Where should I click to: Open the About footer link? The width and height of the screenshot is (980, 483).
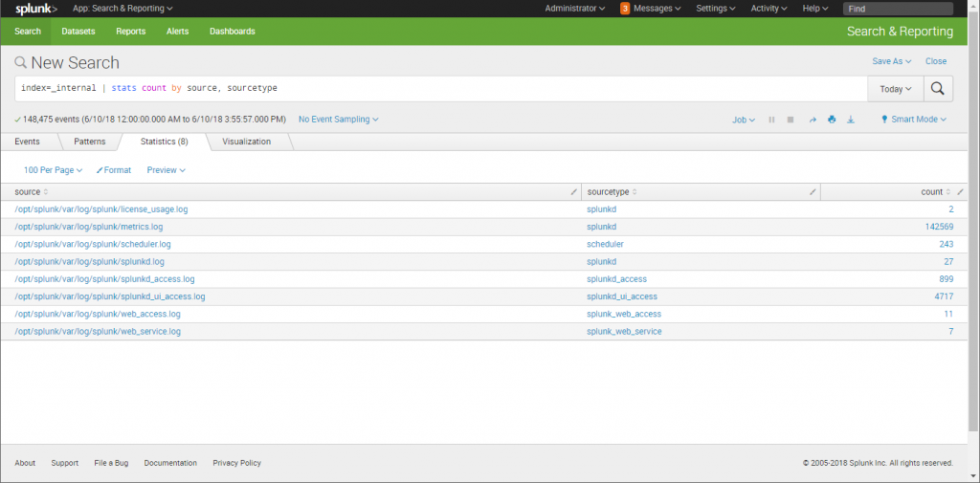(25, 463)
